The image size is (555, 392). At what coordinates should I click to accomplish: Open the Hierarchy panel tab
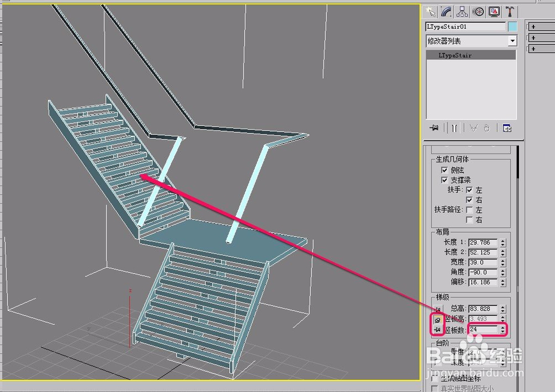(x=462, y=12)
